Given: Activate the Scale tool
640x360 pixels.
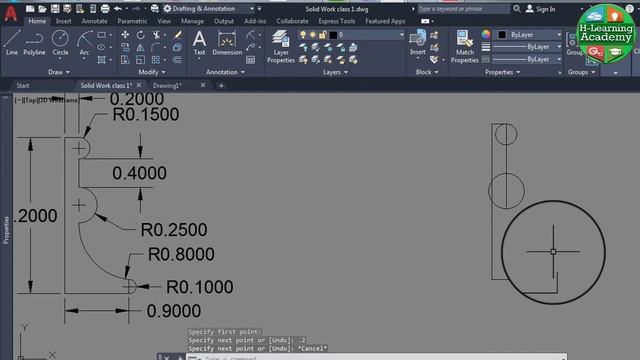Looking at the screenshot, I should pyautogui.click(x=140, y=60).
